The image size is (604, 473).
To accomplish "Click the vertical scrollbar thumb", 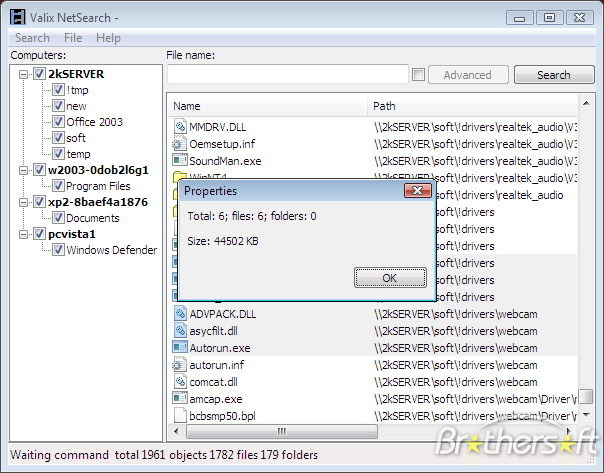I will (586, 396).
